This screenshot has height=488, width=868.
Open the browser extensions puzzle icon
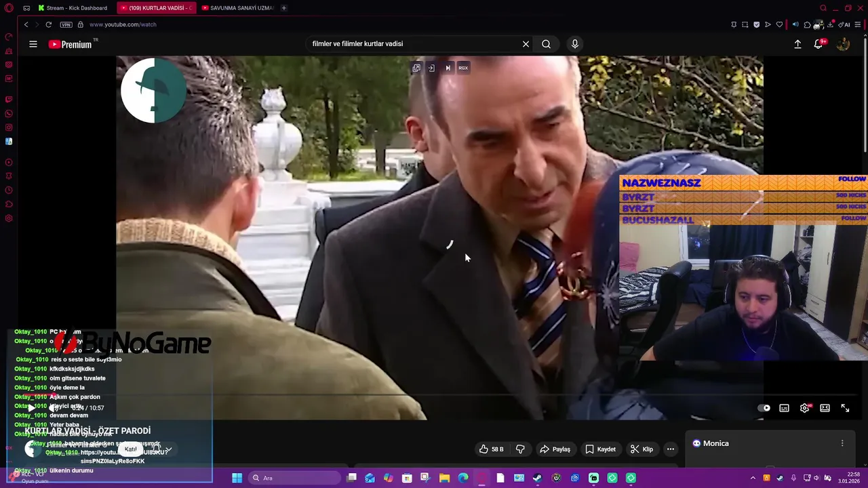click(807, 24)
